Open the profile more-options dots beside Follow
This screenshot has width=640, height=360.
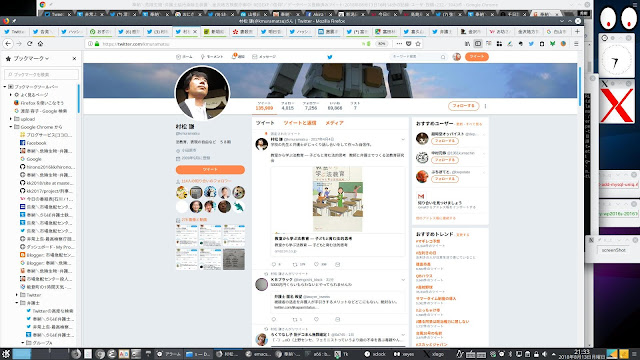[x=485, y=106]
